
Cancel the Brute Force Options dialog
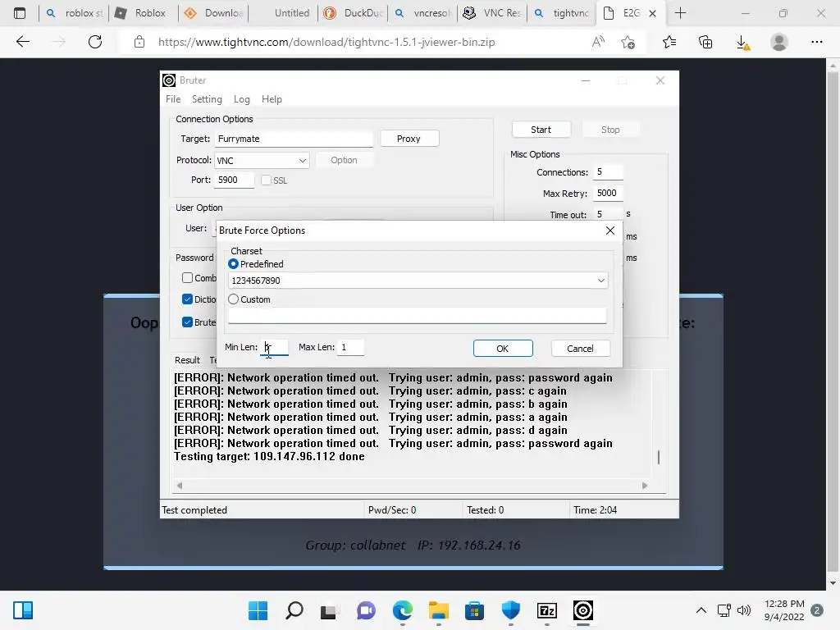[x=580, y=348]
